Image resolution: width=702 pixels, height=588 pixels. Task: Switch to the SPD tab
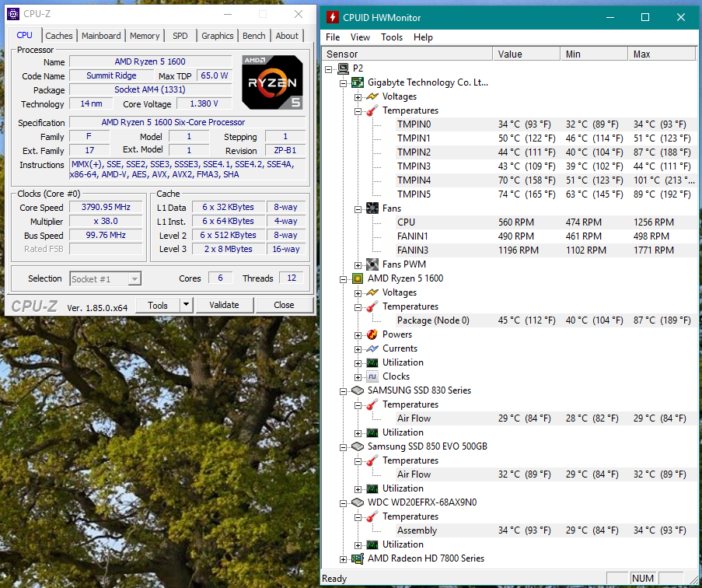(179, 35)
